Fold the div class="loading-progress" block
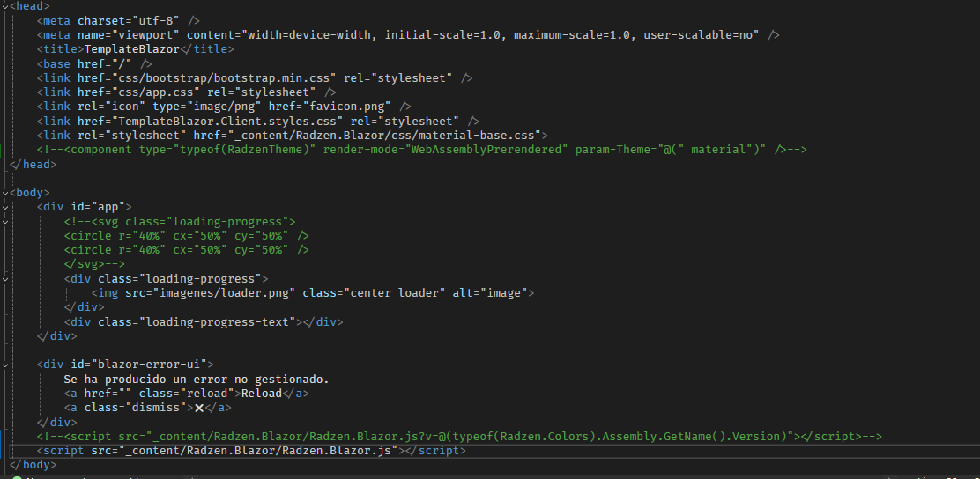 pyautogui.click(x=5, y=278)
